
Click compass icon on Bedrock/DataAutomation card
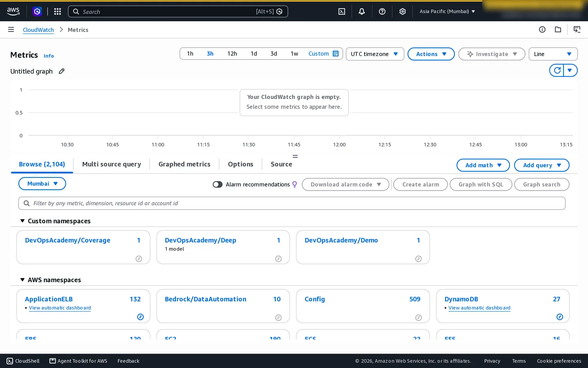[278, 318]
